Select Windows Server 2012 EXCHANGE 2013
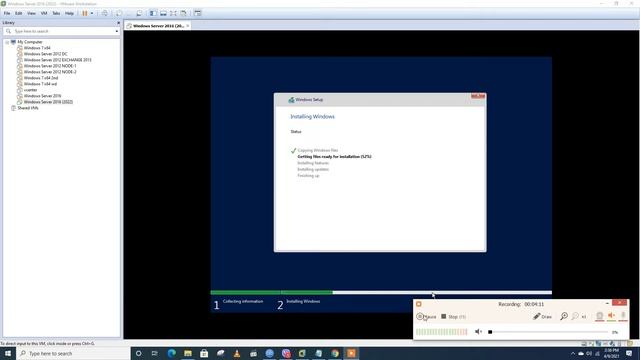The width and height of the screenshot is (640, 360). [x=57, y=60]
